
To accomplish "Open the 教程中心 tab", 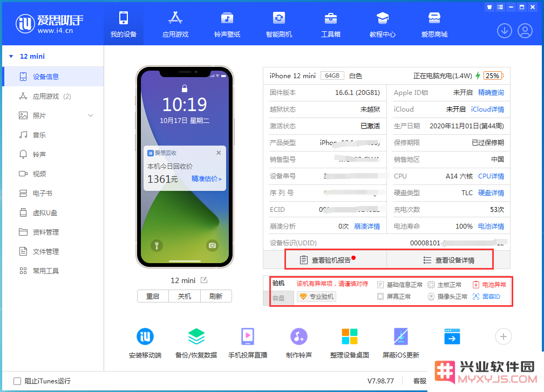I will coord(382,25).
